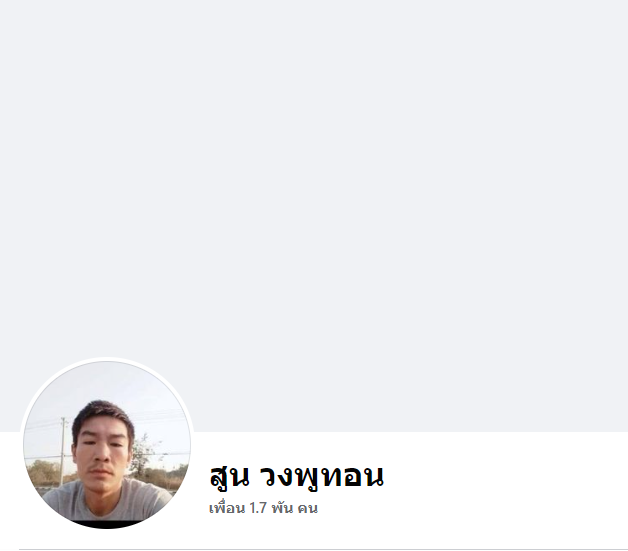
Task: Click the man's face in profile photo
Action: 104,446
